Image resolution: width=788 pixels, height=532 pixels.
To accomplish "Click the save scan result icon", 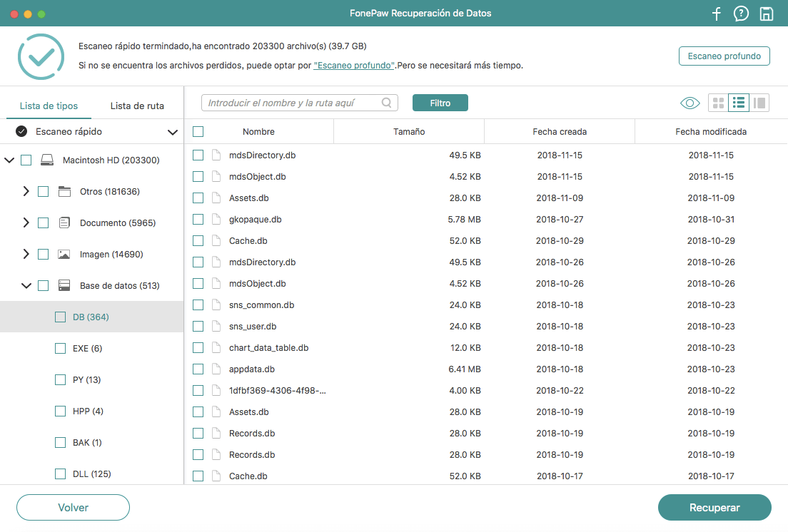I will click(x=767, y=14).
